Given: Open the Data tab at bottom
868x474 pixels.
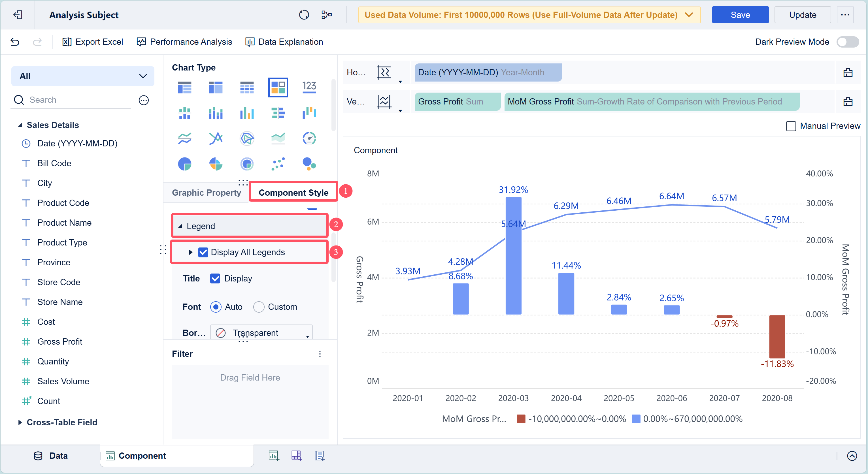Looking at the screenshot, I should [x=51, y=456].
